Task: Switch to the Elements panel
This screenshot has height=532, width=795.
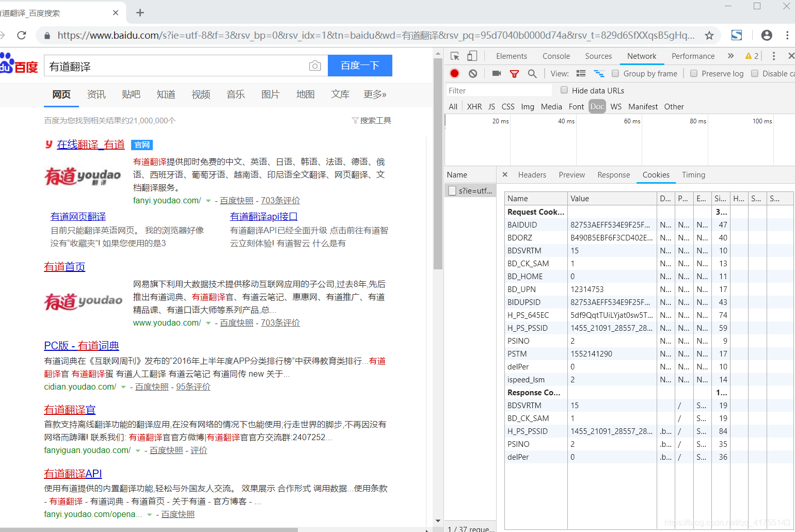Action: [511, 56]
